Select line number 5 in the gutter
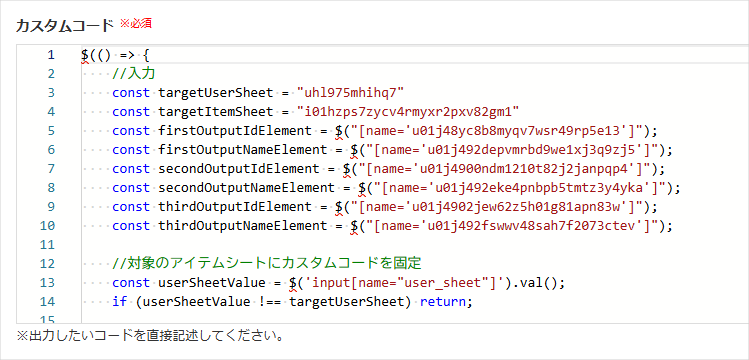The image size is (749, 360). click(x=51, y=131)
